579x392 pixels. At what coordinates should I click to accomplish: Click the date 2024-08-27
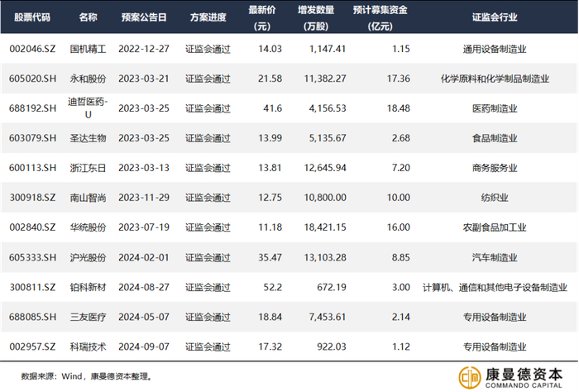tap(144, 287)
